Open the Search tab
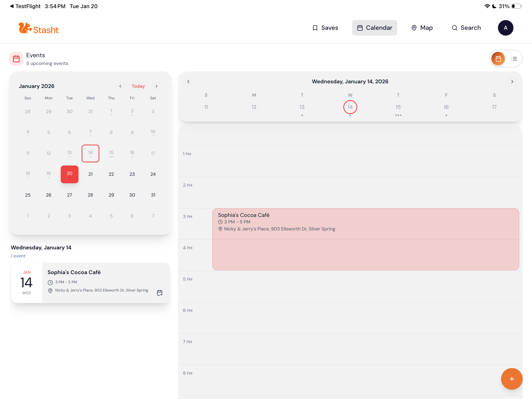This screenshot has height=399, width=532. tap(466, 28)
